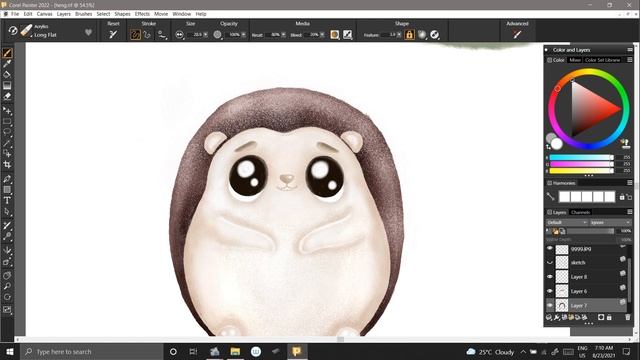Image resolution: width=640 pixels, height=360 pixels.
Task: Open Opacity value slider dropdown
Action: point(244,35)
